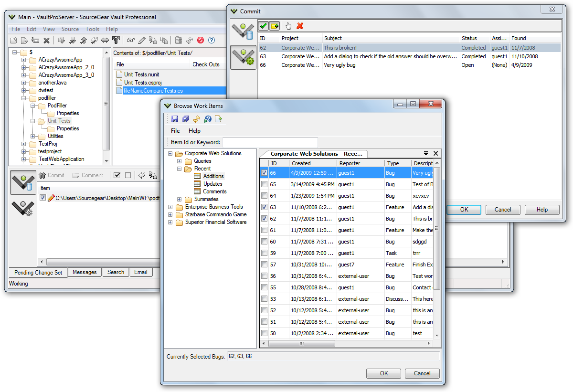Expand Starbase Commando Game project
Screen dimensions: 573x392
[170, 215]
